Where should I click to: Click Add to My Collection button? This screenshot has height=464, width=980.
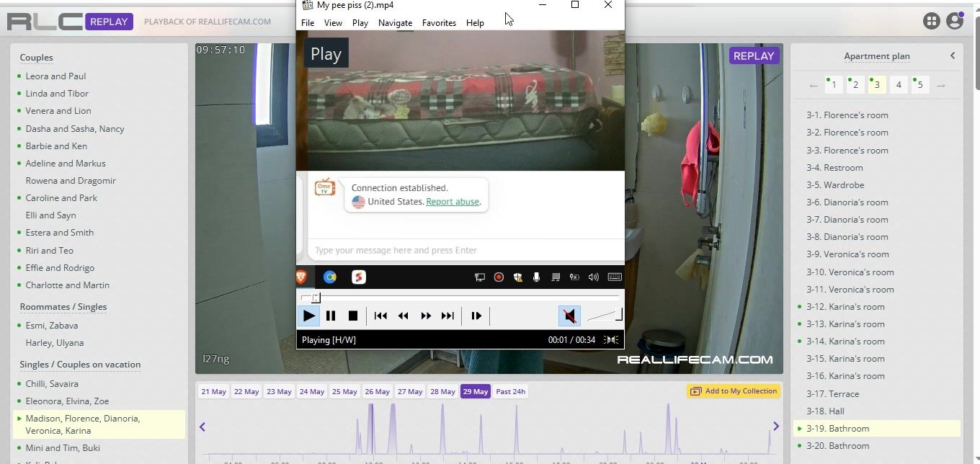(734, 391)
